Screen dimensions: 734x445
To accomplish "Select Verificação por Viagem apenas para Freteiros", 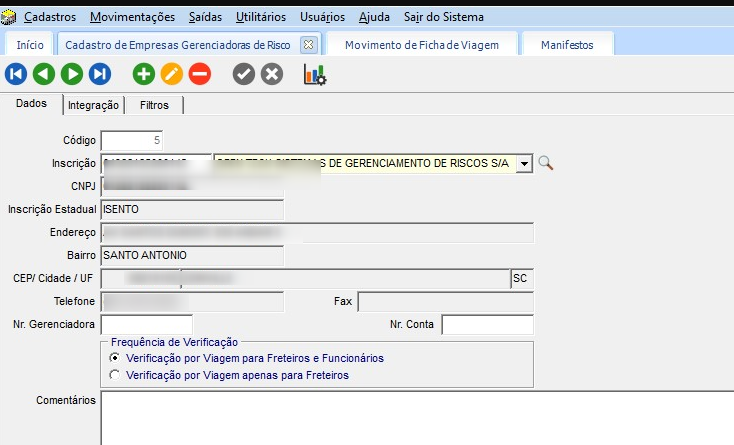I will 116,375.
